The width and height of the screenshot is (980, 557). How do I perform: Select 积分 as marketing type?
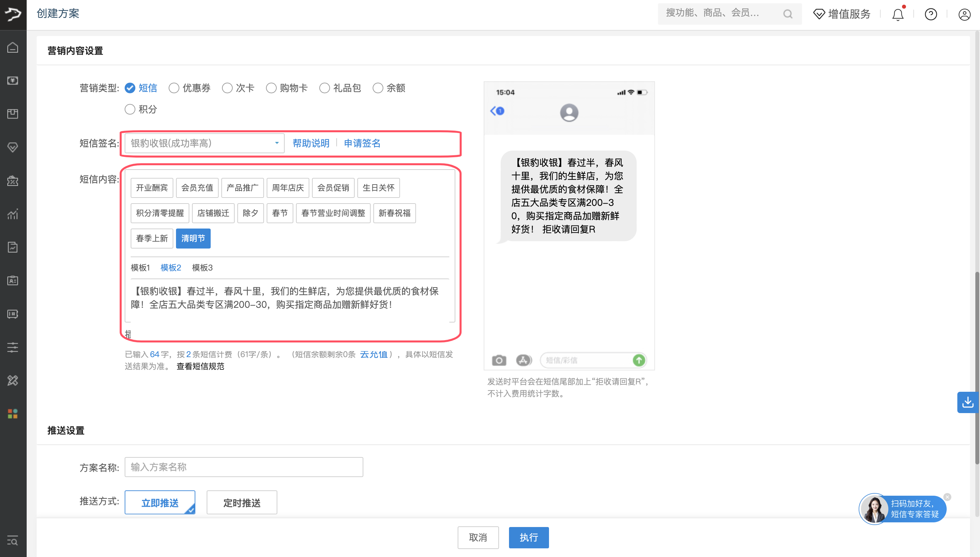tap(130, 109)
